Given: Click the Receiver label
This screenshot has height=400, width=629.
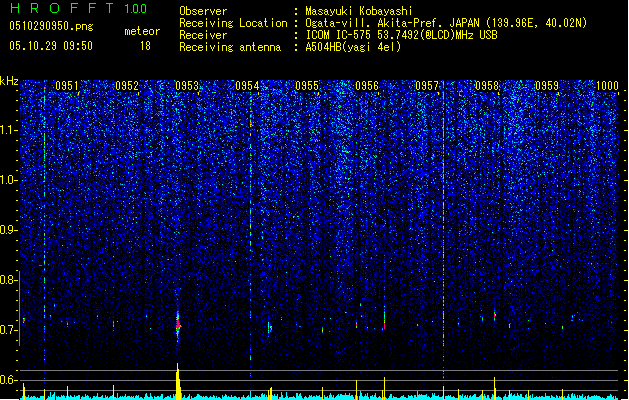Looking at the screenshot, I should (x=203, y=35).
